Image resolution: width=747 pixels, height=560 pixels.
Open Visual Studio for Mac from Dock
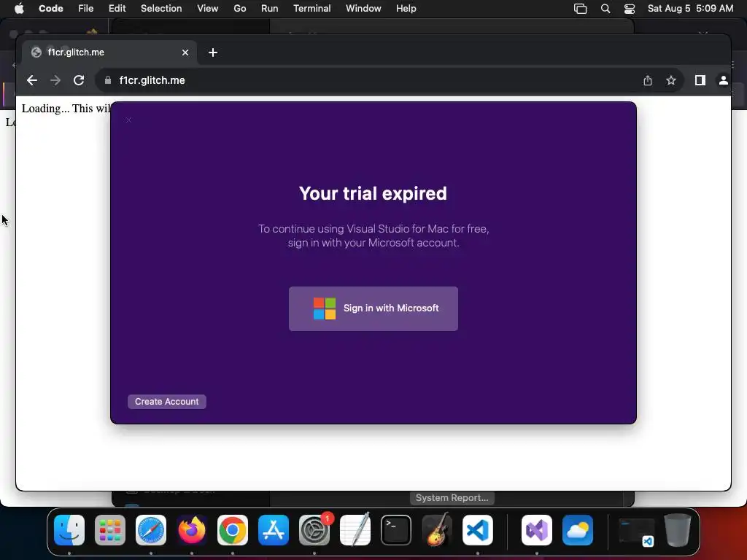(537, 530)
